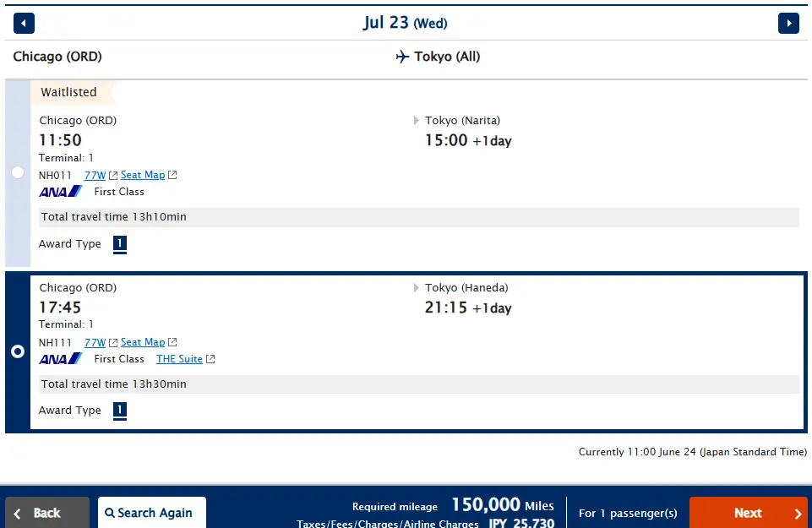The width and height of the screenshot is (812, 528).
Task: Select the NH111 Haneda flight radio button
Action: tap(18, 352)
